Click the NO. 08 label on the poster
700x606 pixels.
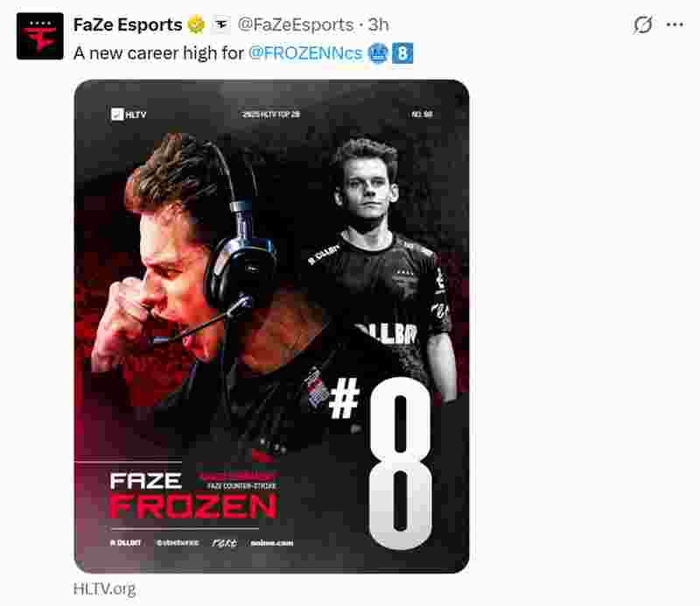tap(422, 115)
